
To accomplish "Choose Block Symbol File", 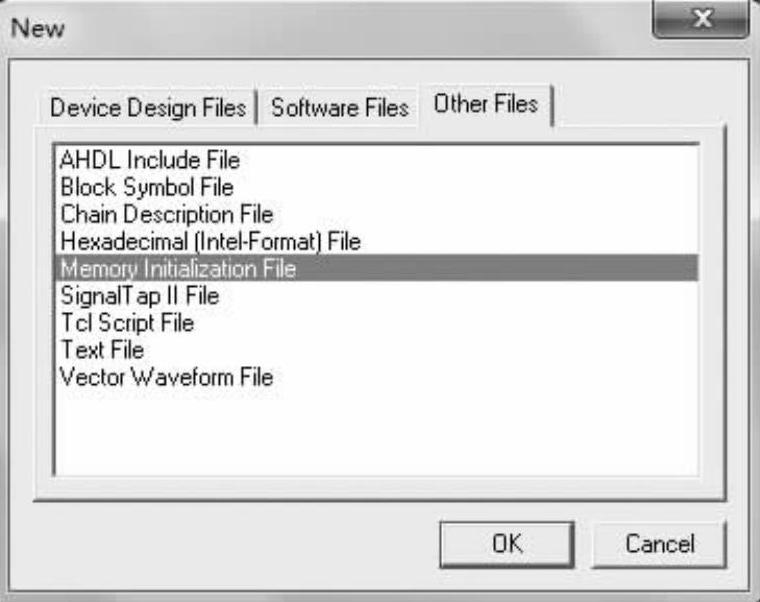I will click(147, 187).
